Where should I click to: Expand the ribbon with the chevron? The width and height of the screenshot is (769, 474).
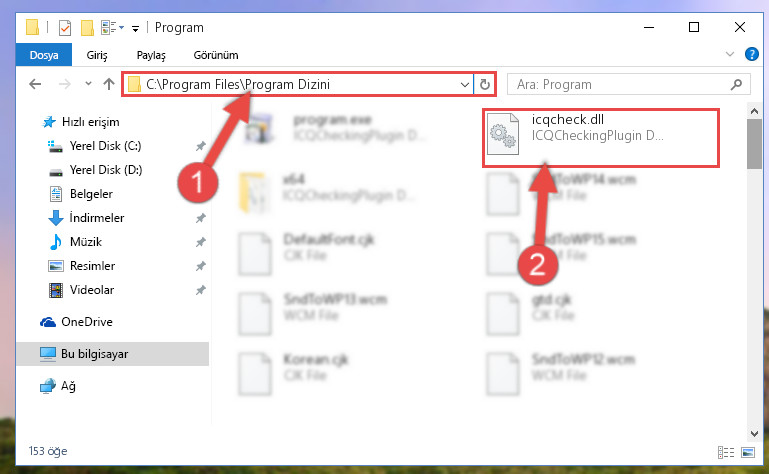(x=730, y=54)
